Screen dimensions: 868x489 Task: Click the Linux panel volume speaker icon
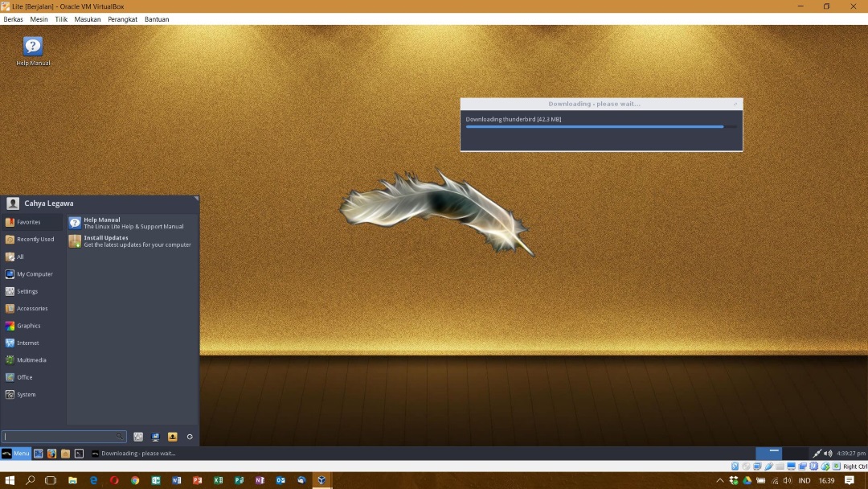[829, 454]
